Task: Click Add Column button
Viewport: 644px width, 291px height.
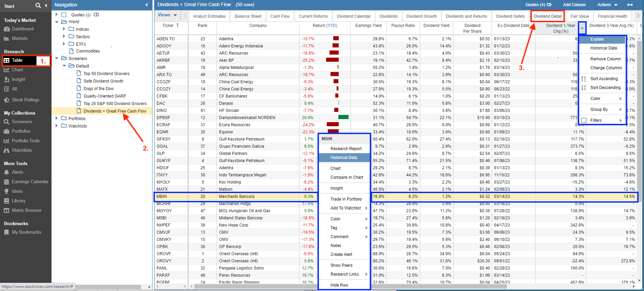Action: coord(574,5)
